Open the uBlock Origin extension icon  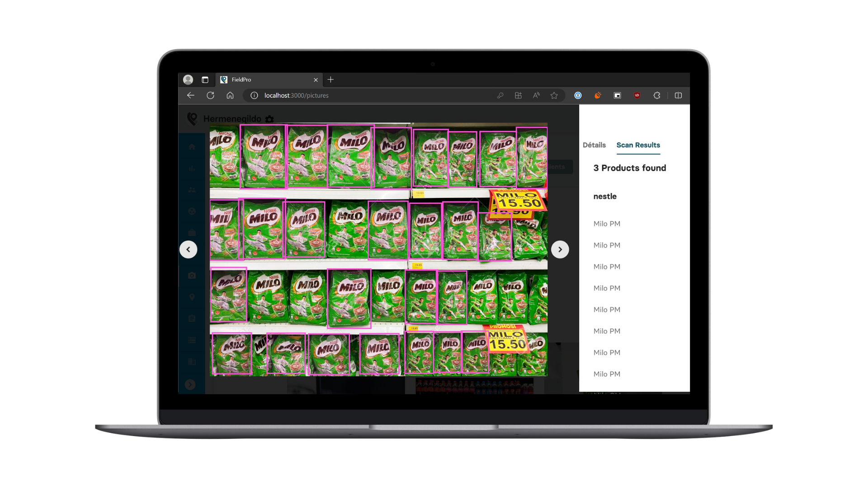637,95
